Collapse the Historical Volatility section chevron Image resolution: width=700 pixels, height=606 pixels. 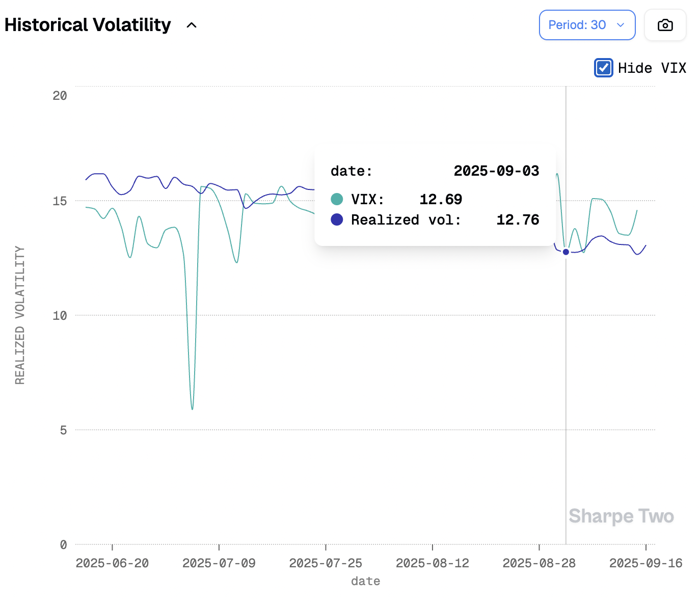[192, 25]
